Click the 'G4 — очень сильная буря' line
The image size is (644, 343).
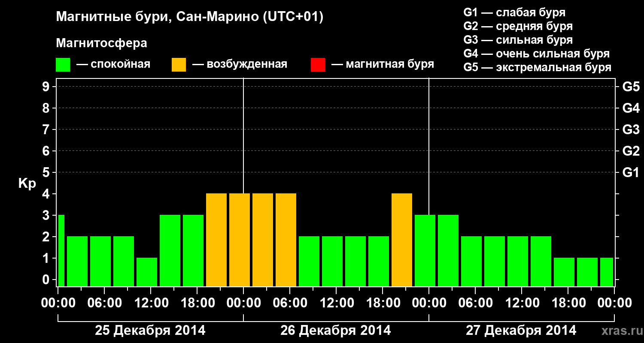point(537,54)
